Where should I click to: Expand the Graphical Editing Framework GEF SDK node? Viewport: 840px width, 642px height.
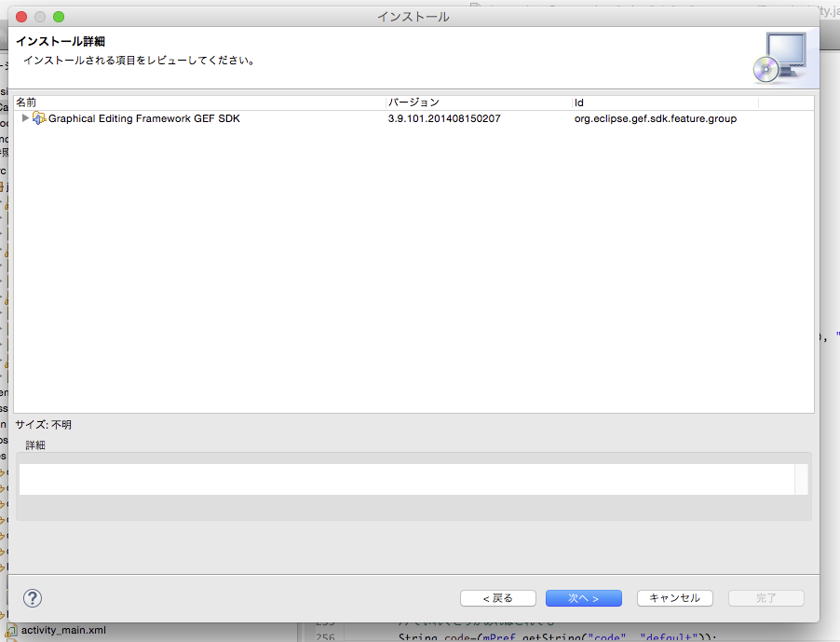click(x=25, y=117)
